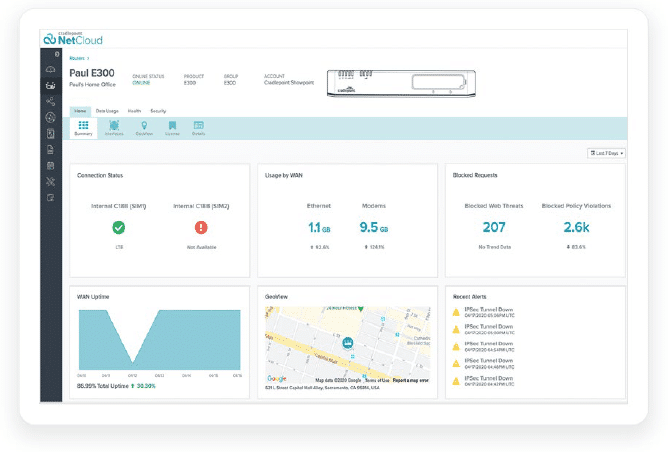668x452 pixels.
Task: Click the NetCloud logo
Action: pyautogui.click(x=73, y=39)
